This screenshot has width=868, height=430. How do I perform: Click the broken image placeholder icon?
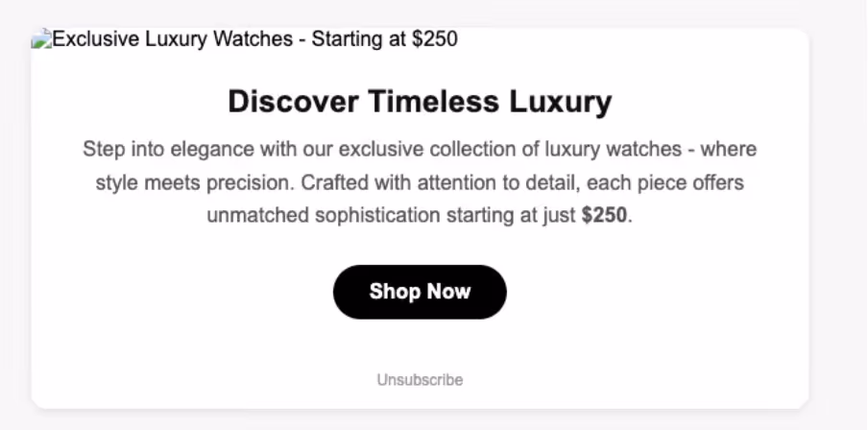[x=41, y=39]
